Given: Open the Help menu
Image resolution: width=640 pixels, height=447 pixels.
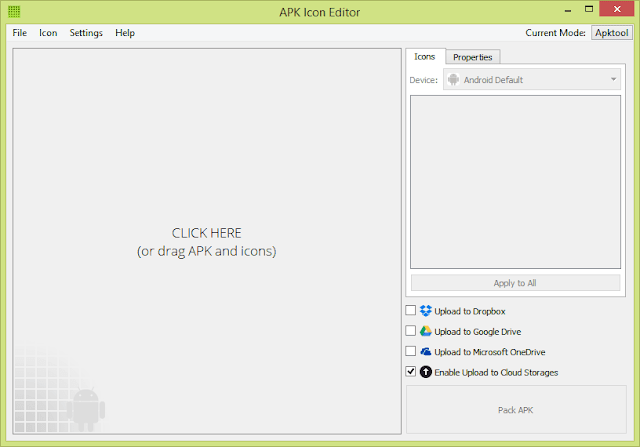Looking at the screenshot, I should (125, 33).
